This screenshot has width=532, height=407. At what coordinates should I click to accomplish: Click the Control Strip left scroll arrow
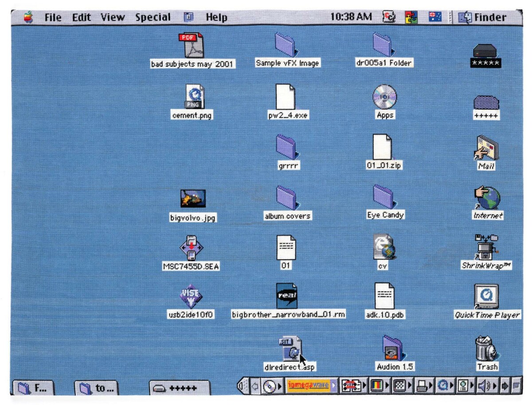254,386
